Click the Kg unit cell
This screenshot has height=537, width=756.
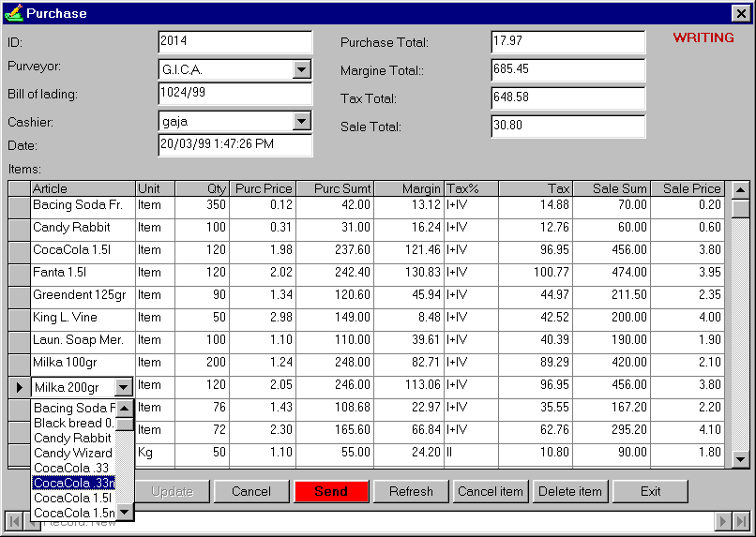(x=156, y=455)
